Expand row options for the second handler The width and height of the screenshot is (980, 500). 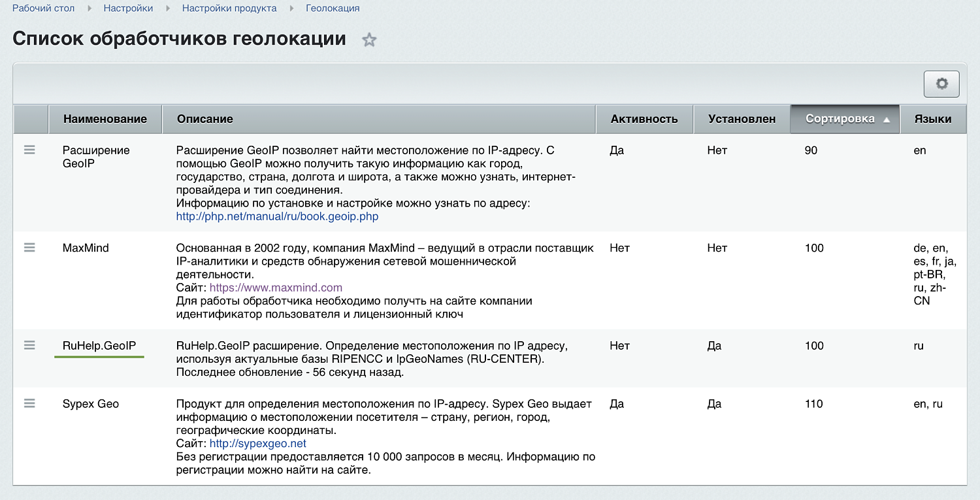click(x=29, y=247)
